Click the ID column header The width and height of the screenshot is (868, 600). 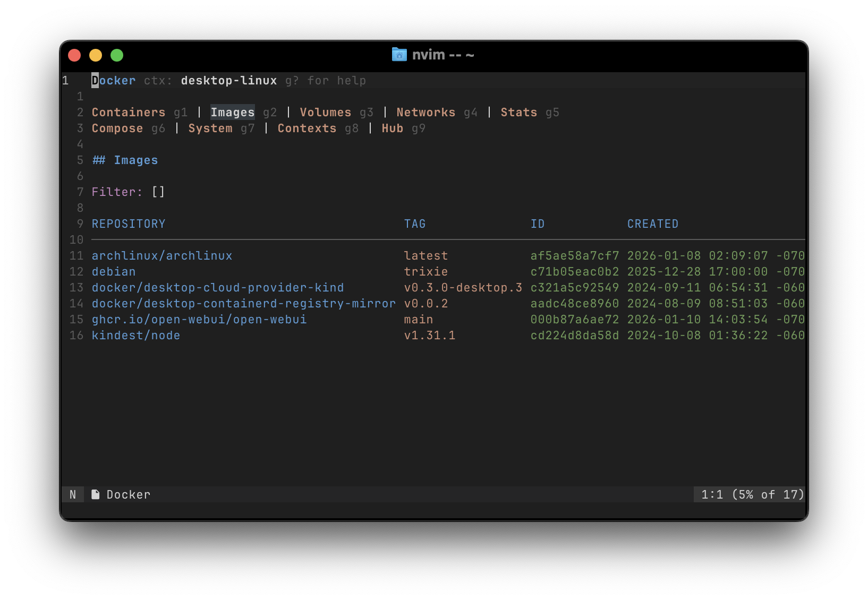538,224
